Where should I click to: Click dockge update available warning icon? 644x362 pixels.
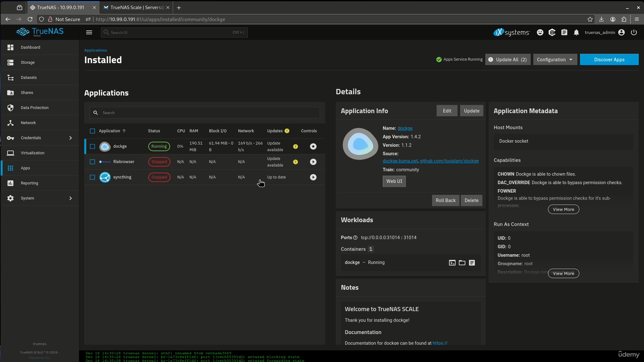pos(296,146)
